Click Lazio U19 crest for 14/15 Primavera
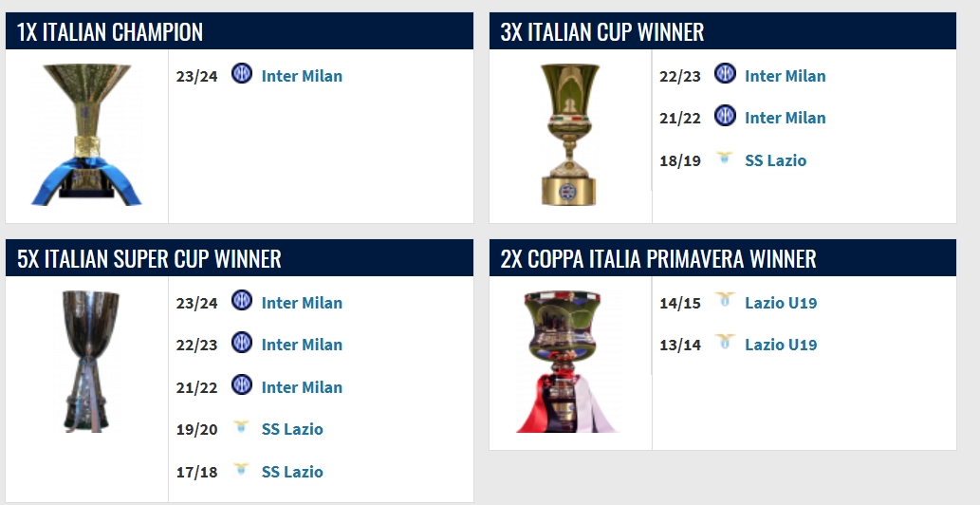 pyautogui.click(x=725, y=301)
